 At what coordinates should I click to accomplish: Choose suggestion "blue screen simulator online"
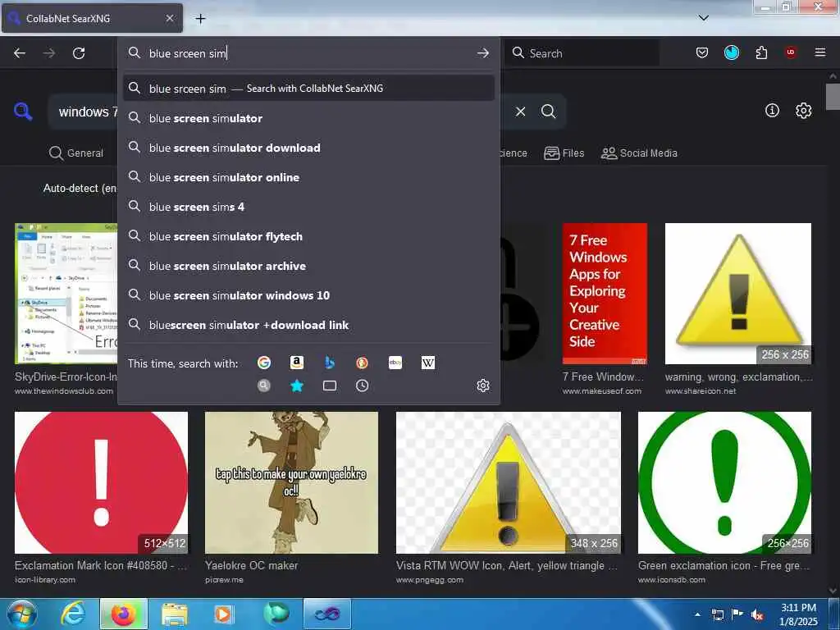(308, 177)
